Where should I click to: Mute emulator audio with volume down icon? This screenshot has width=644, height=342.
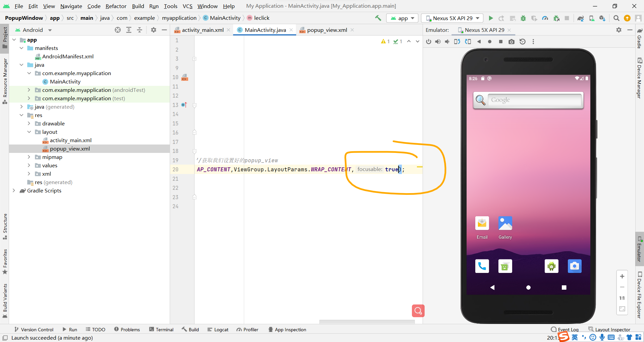(447, 42)
